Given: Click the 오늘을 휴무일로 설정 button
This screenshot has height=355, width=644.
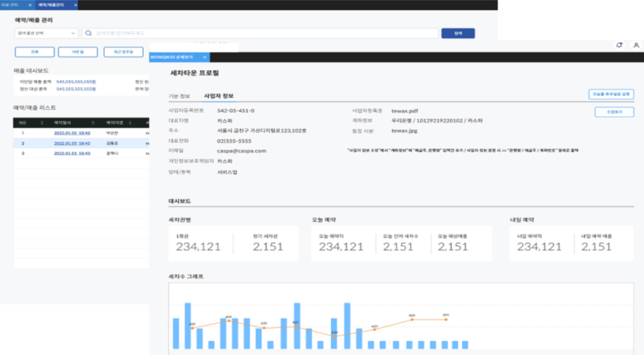Looking at the screenshot, I should pyautogui.click(x=611, y=94).
